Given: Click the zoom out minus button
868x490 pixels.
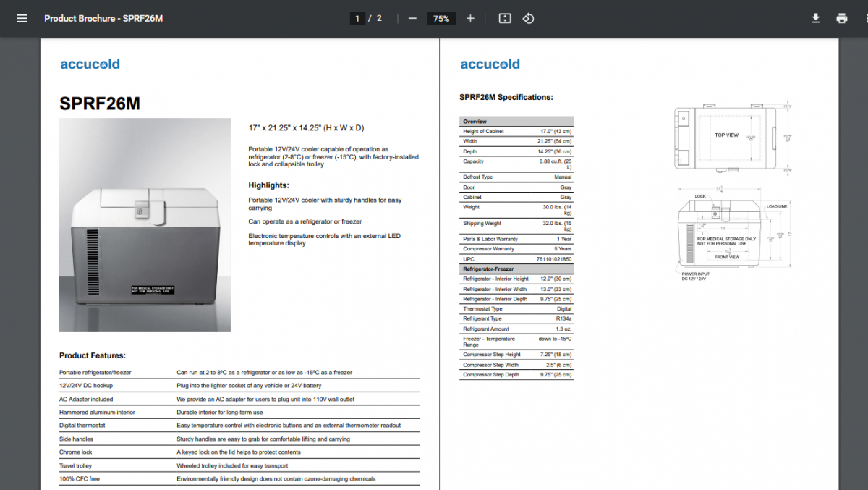Looking at the screenshot, I should (412, 18).
